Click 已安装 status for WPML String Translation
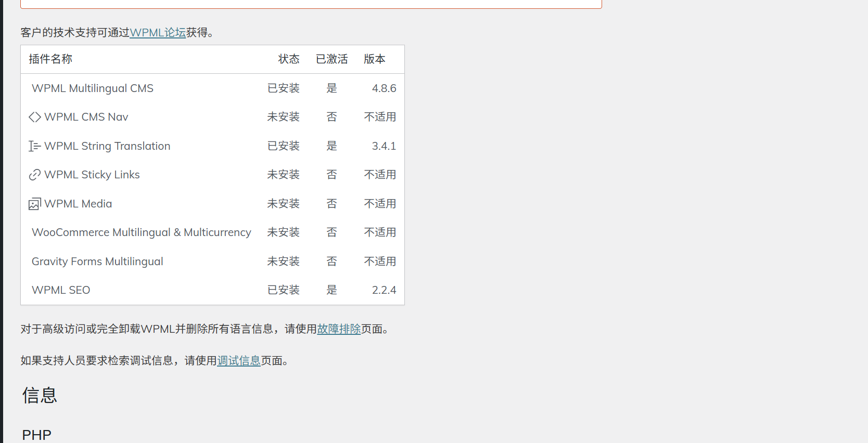Screen dimensions: 868x443 [x=284, y=146]
